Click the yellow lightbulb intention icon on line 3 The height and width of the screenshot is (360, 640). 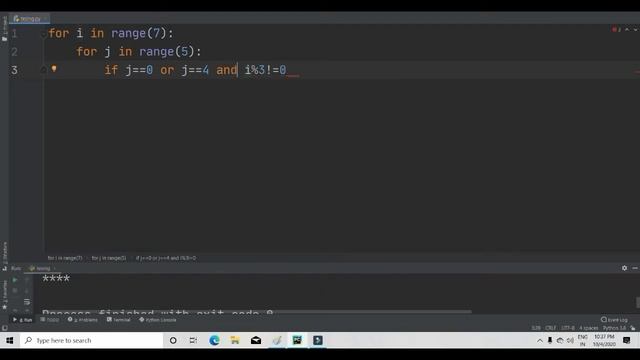[54, 69]
